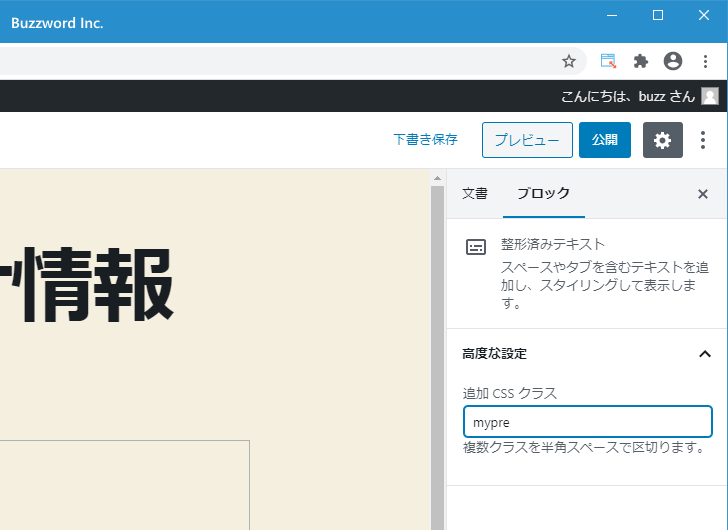Viewport: 728px width, 530px height.
Task: Bookmark this page with the star icon
Action: 569,61
